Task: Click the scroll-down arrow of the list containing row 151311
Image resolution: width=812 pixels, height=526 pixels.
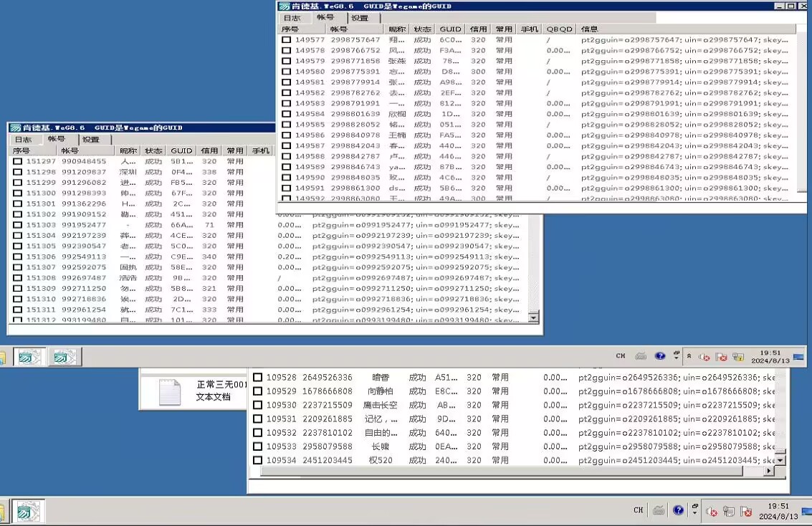Action: (x=532, y=317)
